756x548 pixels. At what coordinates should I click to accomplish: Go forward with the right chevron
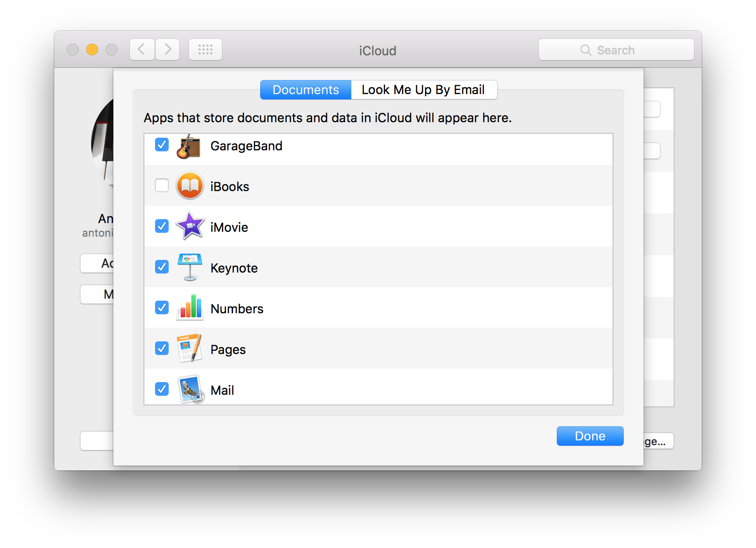[x=168, y=49]
